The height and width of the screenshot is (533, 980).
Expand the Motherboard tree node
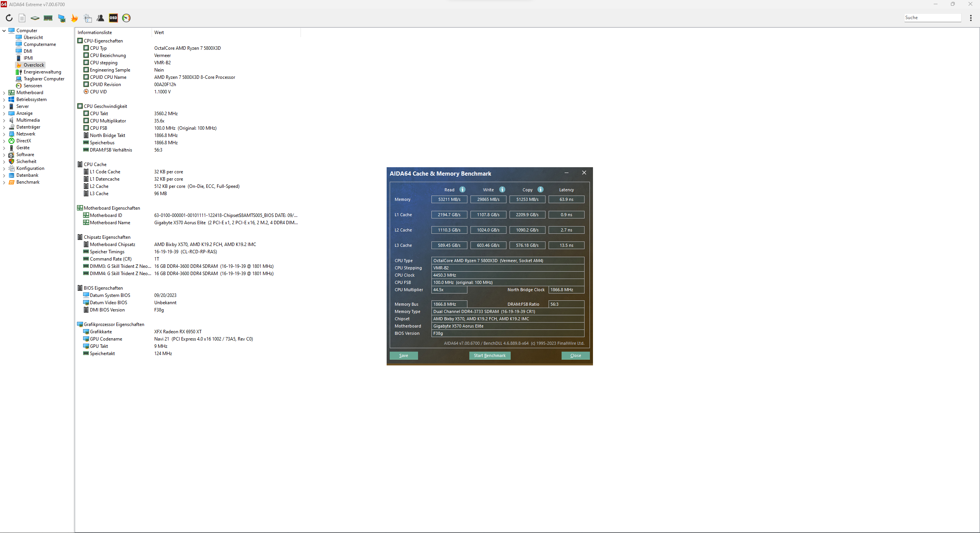point(4,93)
